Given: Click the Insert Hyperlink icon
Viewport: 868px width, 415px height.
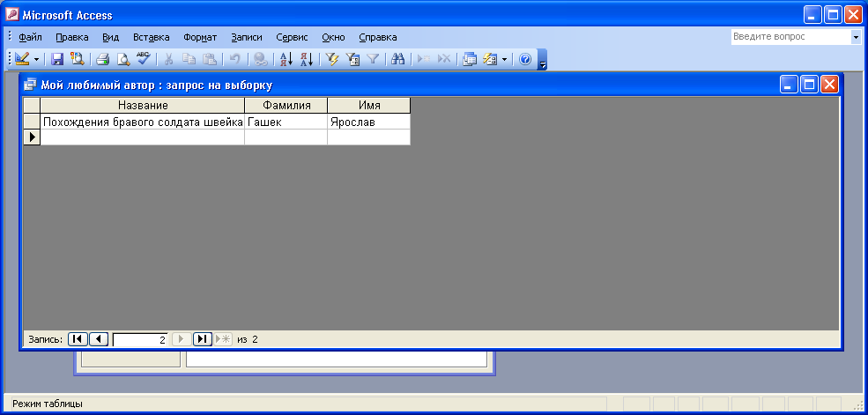Looking at the screenshot, I should [x=260, y=59].
